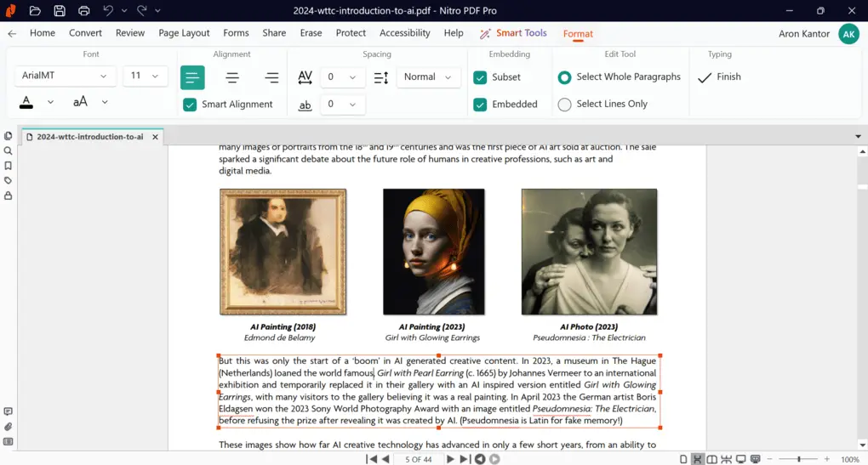Open the Attachments paperclip panel
This screenshot has height=465, width=868.
[x=9, y=427]
